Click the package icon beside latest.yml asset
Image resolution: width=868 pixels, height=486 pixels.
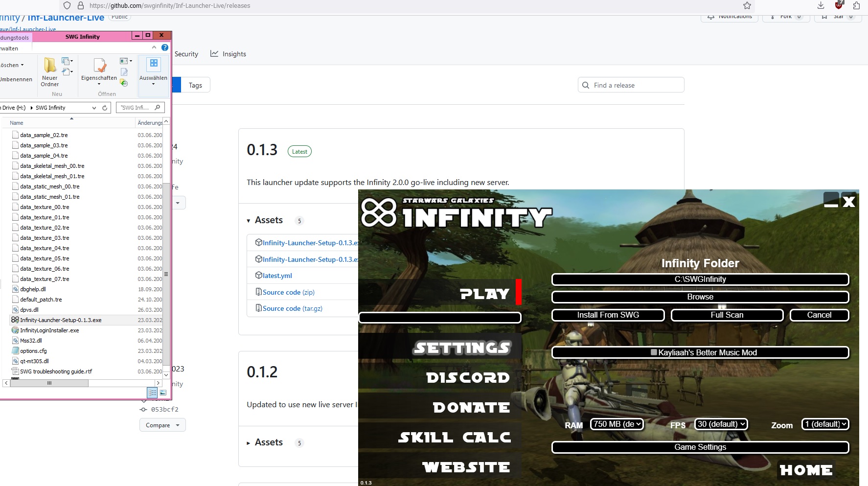(x=259, y=276)
